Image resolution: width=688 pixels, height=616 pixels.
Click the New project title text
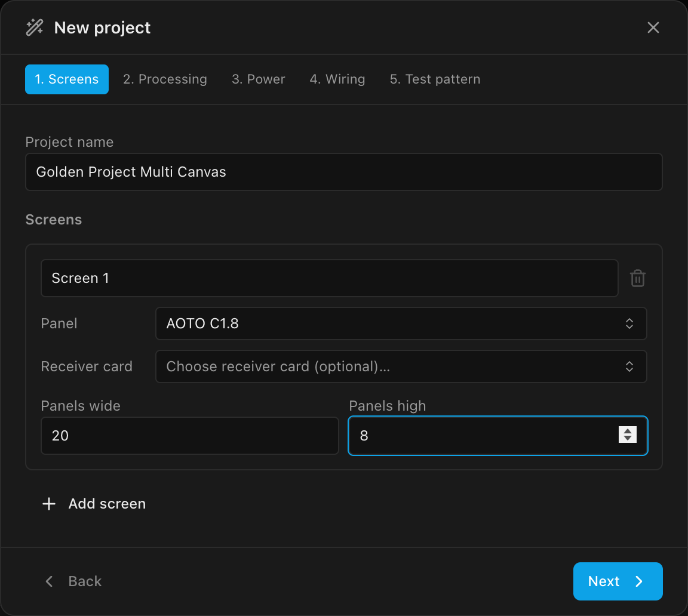pos(102,27)
